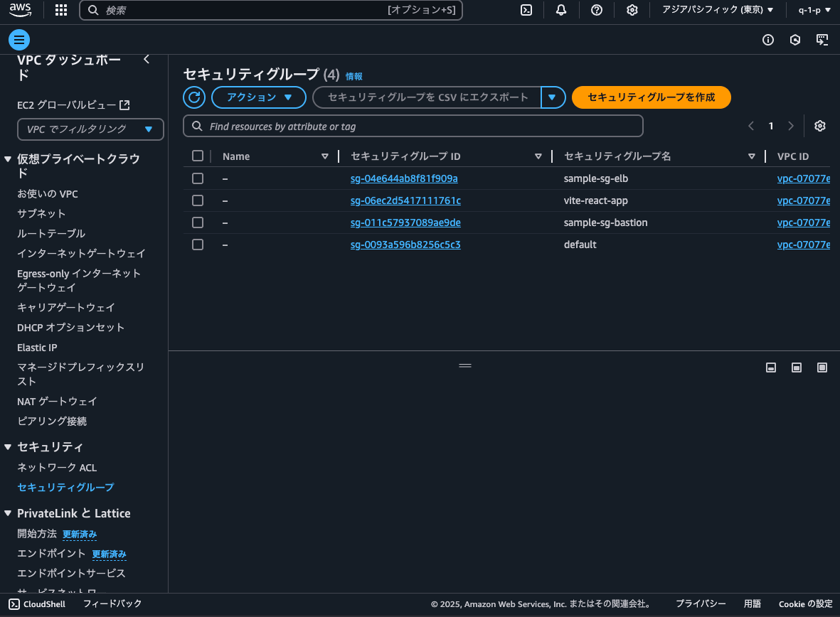Open the q-1-p account menu
The height and width of the screenshot is (617, 840).
pyautogui.click(x=814, y=10)
